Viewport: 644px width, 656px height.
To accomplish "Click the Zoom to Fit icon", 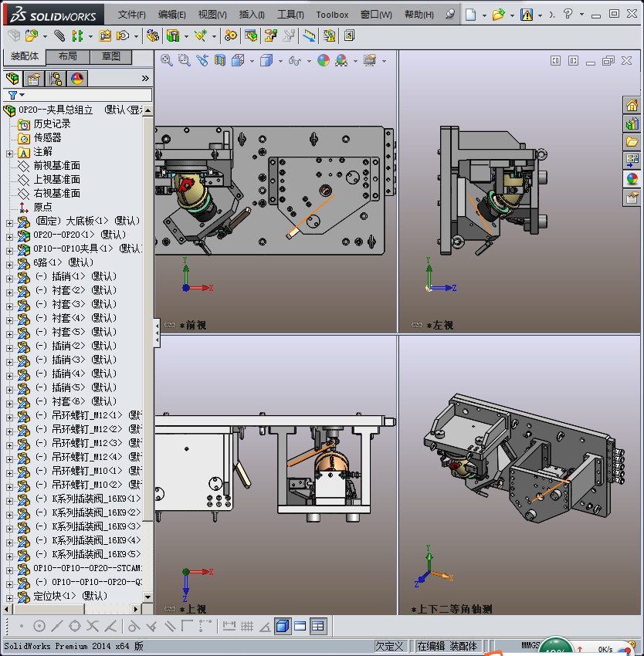I will [x=166, y=61].
